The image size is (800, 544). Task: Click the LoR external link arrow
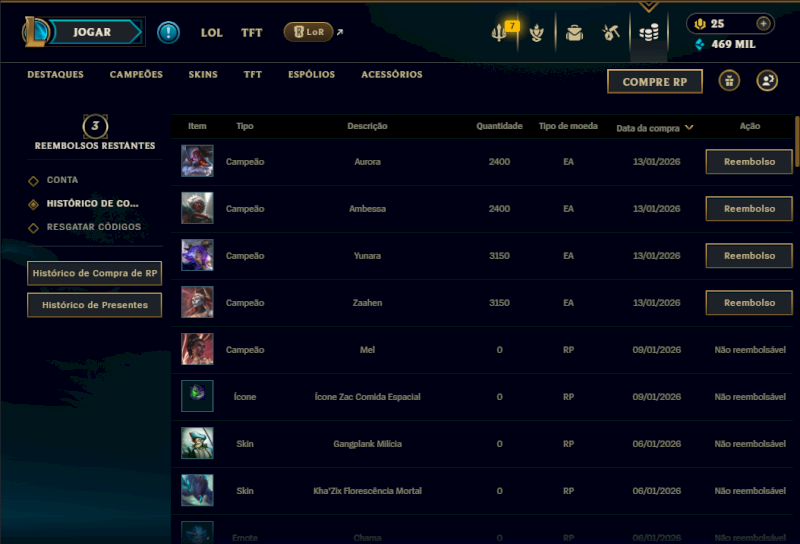340,32
